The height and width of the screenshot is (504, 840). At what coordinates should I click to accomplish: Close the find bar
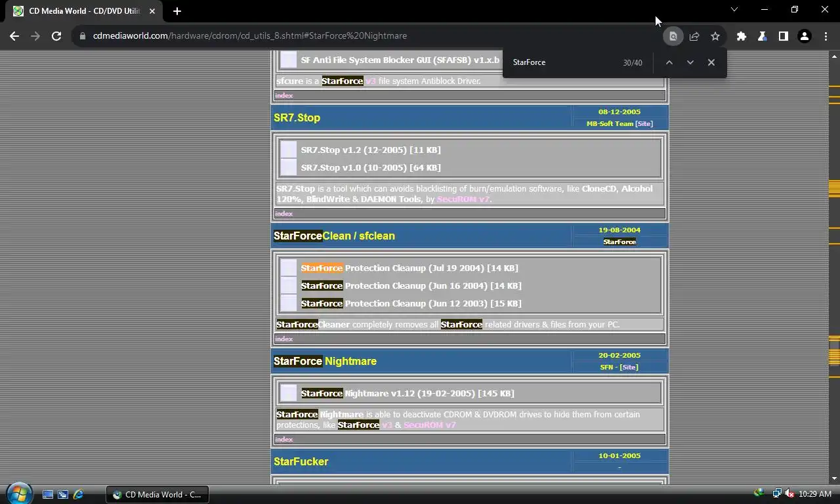(711, 62)
